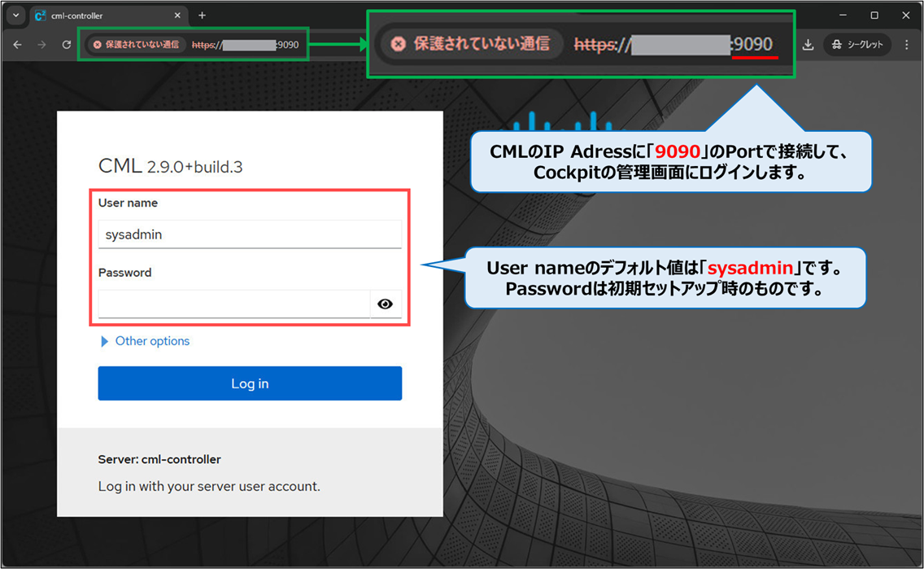The height and width of the screenshot is (569, 924).
Task: Open the tab search dropdown arrow
Action: [x=16, y=15]
